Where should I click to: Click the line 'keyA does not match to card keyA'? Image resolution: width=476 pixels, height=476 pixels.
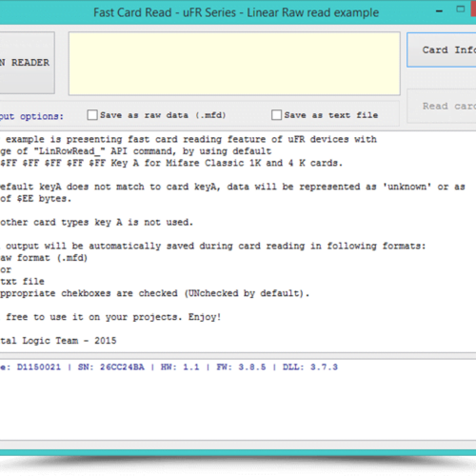coord(232,187)
